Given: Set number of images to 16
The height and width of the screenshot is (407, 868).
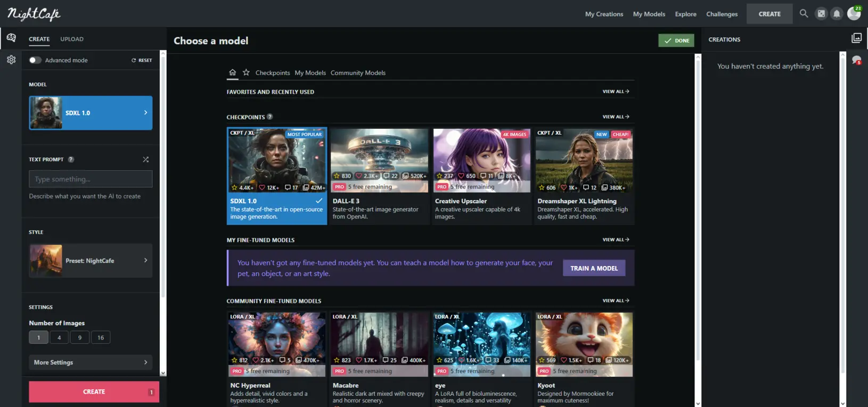Looking at the screenshot, I should (x=101, y=337).
